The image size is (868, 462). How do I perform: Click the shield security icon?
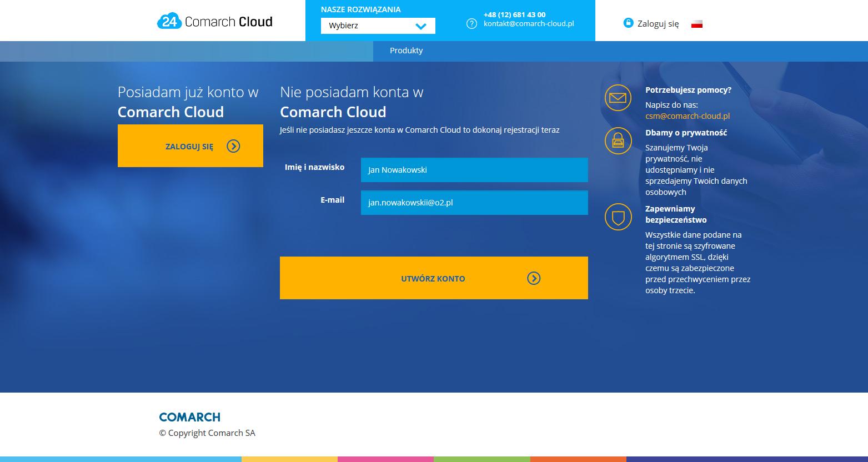tap(618, 217)
